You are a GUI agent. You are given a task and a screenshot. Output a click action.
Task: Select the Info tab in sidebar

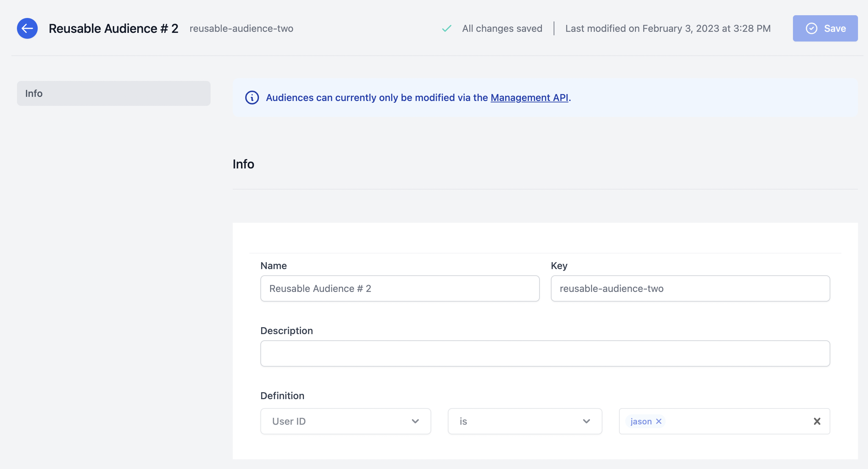(113, 93)
